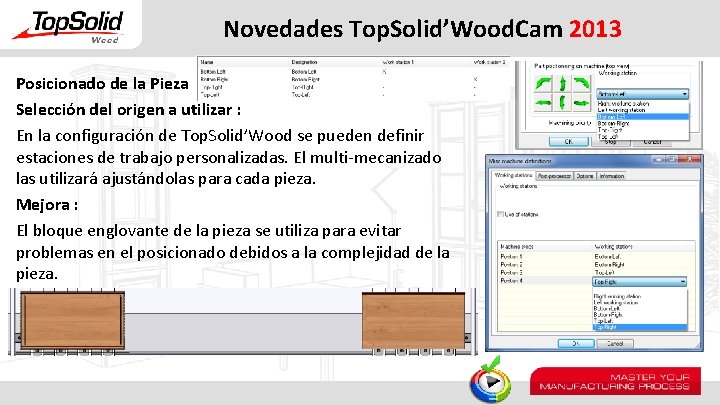This screenshot has width=720, height=405.
Task: Click Cancel in part positioning dialog
Action: [x=652, y=142]
